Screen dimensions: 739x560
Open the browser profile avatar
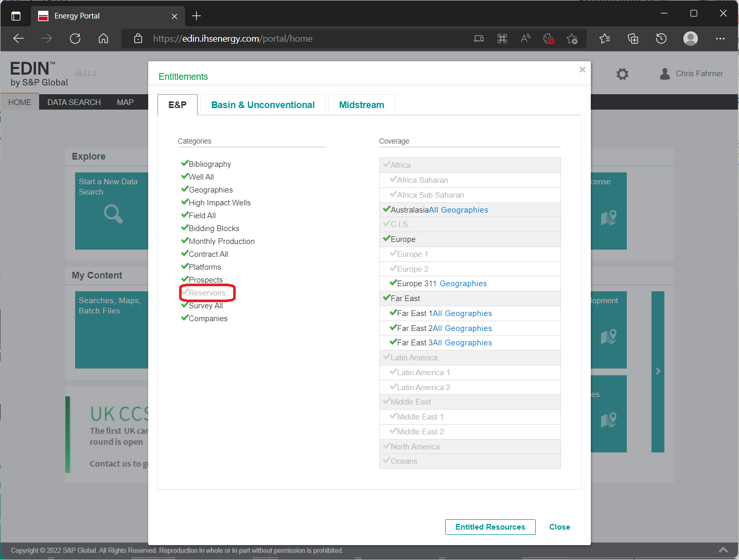click(x=691, y=39)
